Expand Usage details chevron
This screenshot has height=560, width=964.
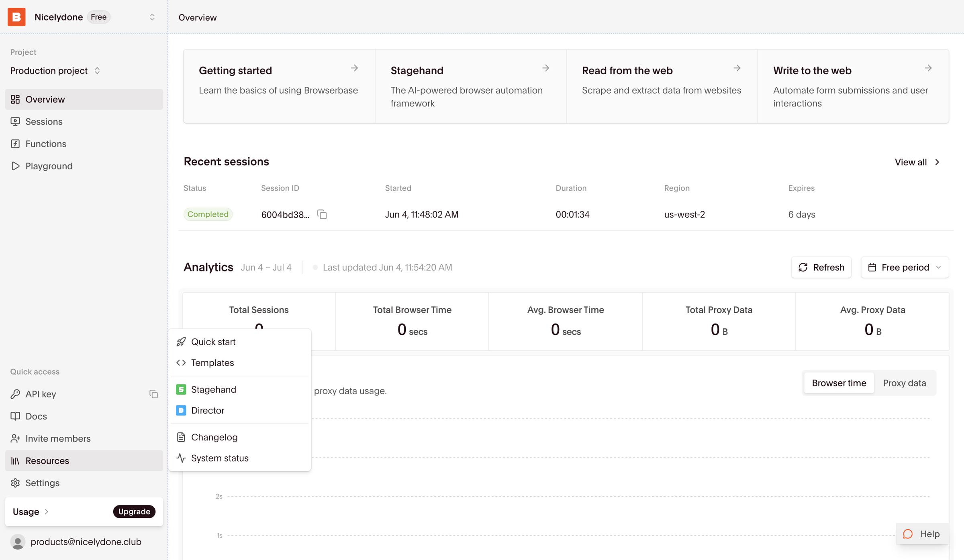coord(47,511)
